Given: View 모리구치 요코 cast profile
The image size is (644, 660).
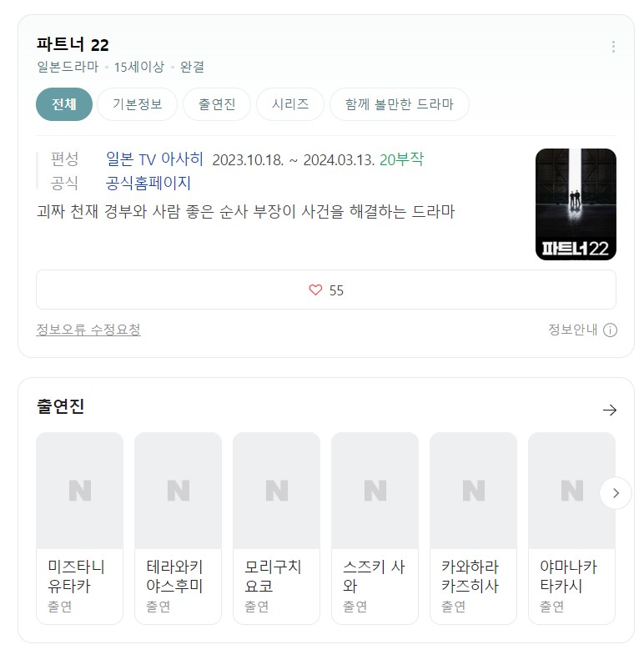Looking at the screenshot, I should pos(276,527).
